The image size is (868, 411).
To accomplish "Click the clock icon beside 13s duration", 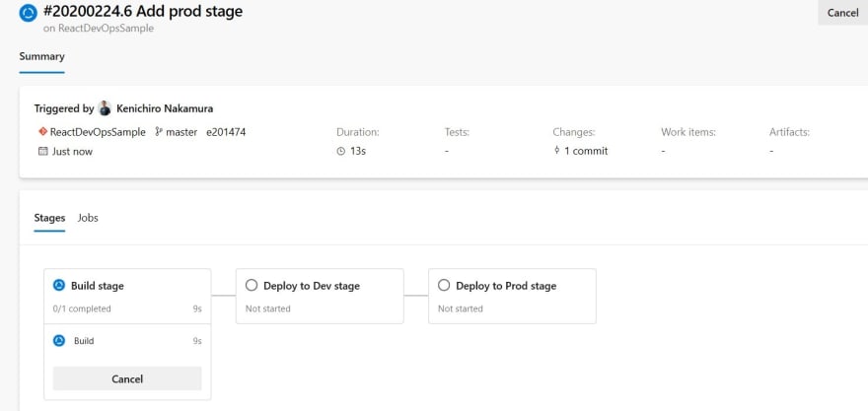I will 341,151.
